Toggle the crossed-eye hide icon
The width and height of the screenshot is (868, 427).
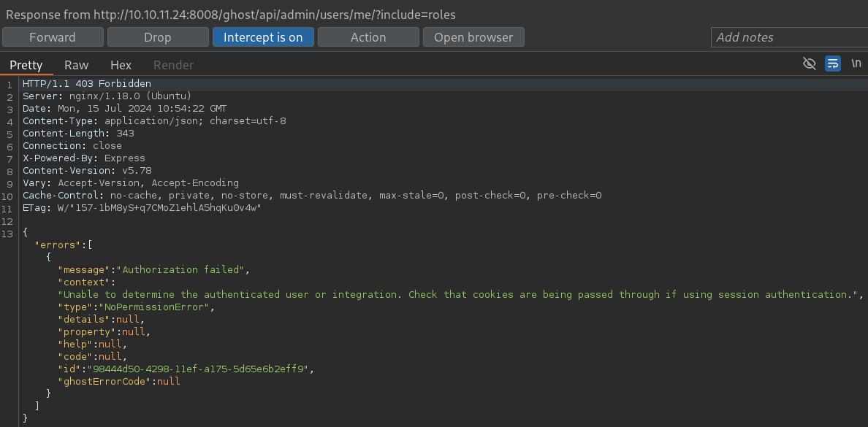tap(810, 64)
